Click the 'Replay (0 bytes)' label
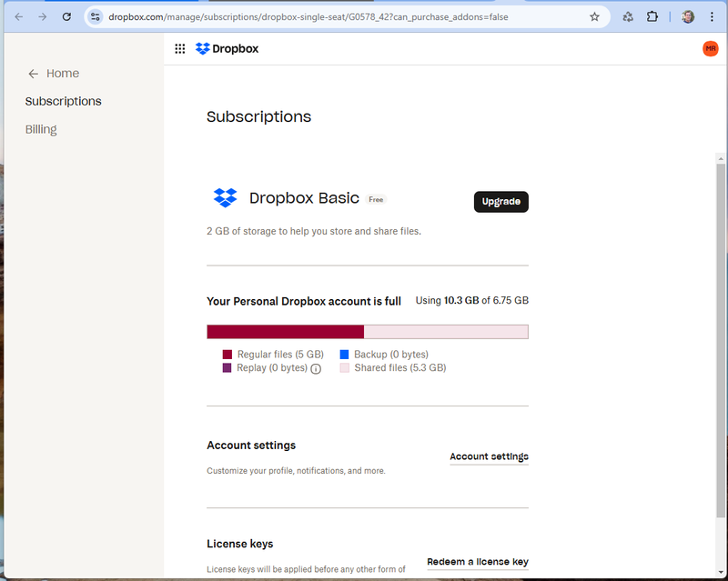This screenshot has width=728, height=581. [272, 368]
